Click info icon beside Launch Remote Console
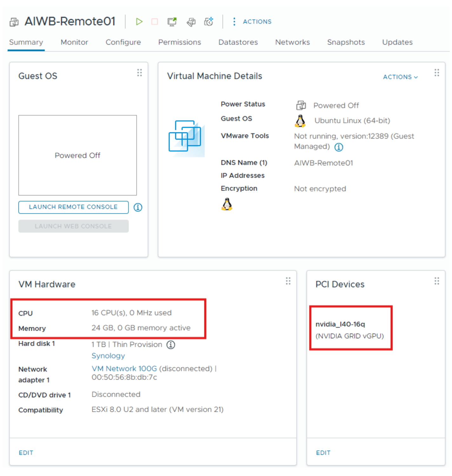Image resolution: width=452 pixels, height=476 pixels. pos(138,207)
